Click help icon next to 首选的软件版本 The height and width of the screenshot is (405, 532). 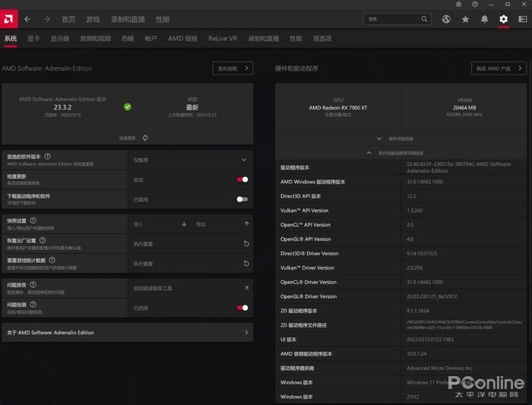(x=47, y=157)
